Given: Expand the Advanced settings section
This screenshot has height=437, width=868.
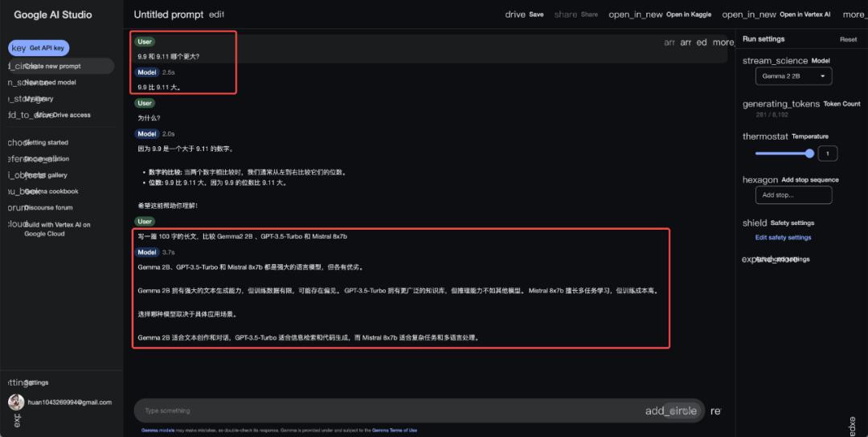Looking at the screenshot, I should point(776,259).
